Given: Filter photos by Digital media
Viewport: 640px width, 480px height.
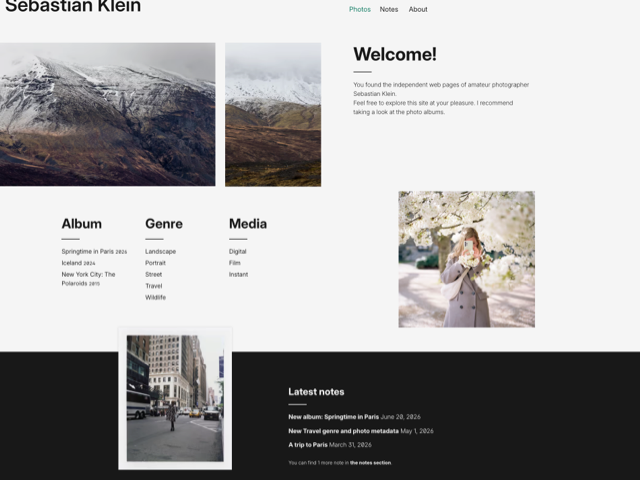Looking at the screenshot, I should (238, 251).
